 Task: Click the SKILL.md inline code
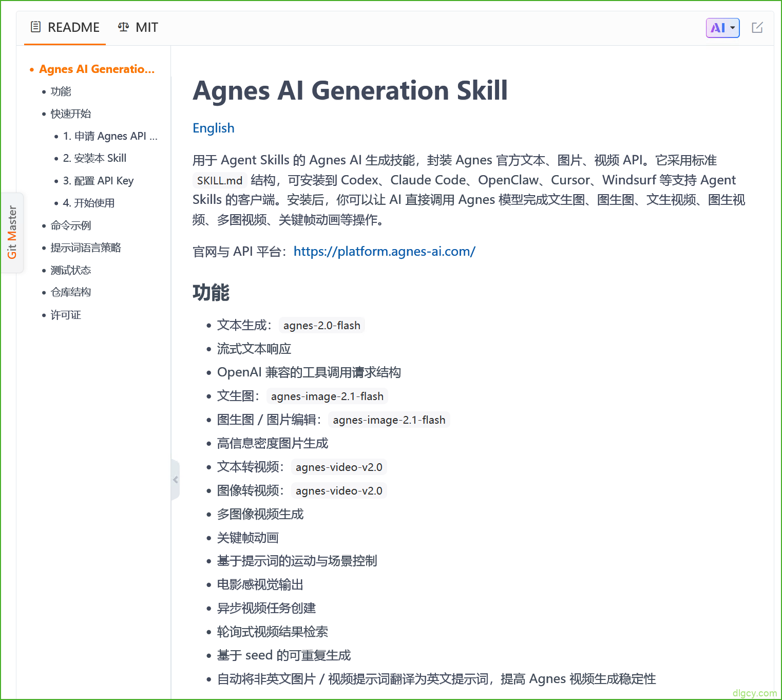220,180
